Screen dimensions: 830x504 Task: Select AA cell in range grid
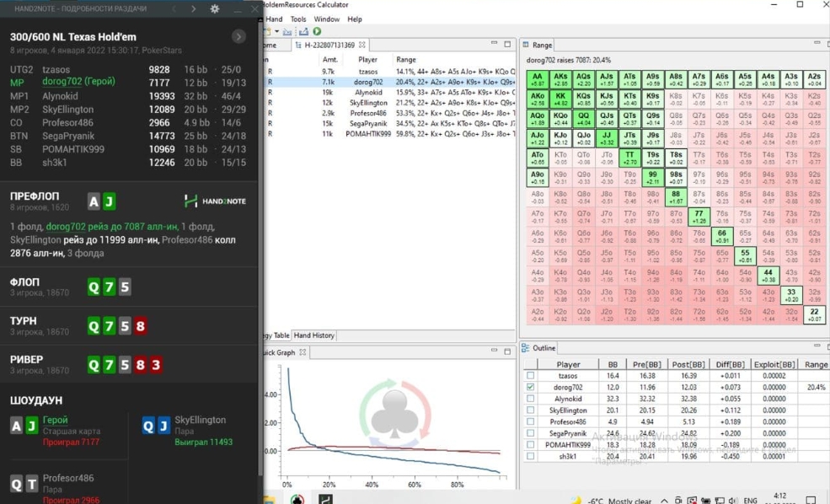pos(538,79)
